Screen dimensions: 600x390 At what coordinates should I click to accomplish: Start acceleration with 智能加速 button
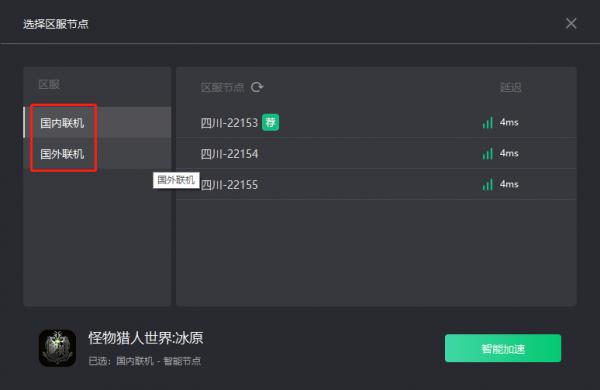[x=503, y=348]
